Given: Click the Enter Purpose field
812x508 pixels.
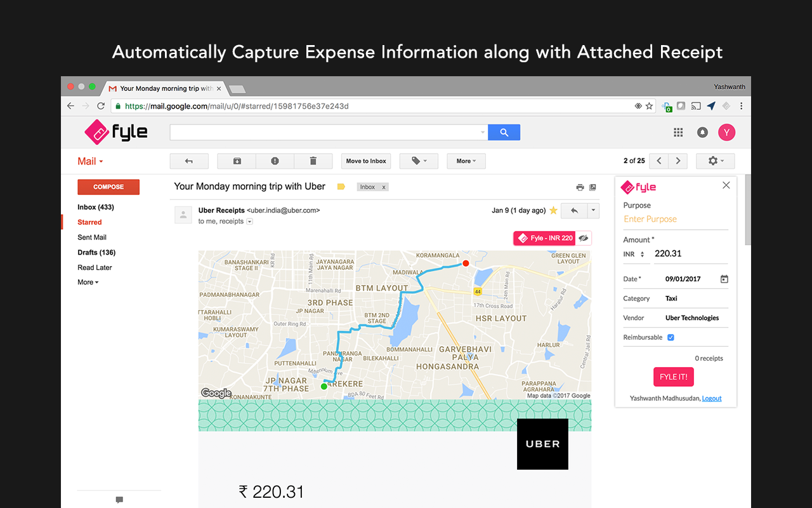Looking at the screenshot, I should pyautogui.click(x=676, y=219).
